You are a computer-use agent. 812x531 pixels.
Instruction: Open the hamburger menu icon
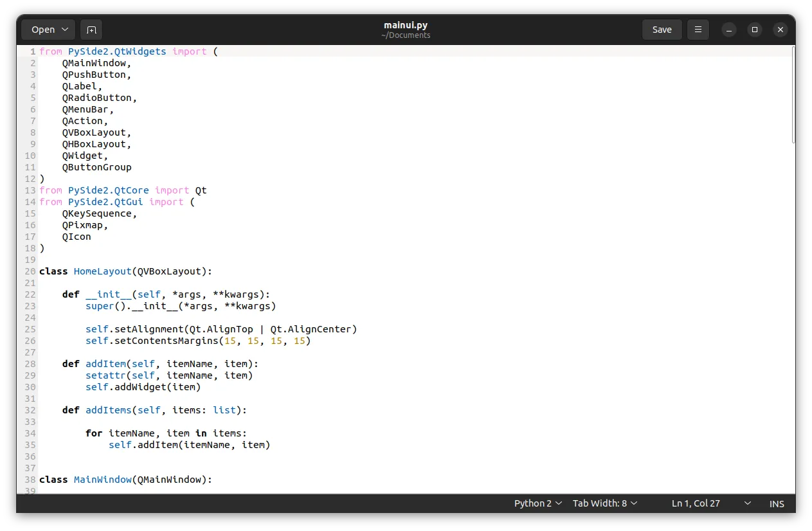pos(698,30)
